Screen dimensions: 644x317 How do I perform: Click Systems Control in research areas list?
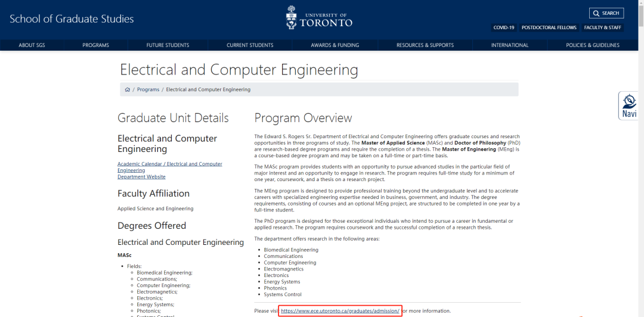[283, 294]
